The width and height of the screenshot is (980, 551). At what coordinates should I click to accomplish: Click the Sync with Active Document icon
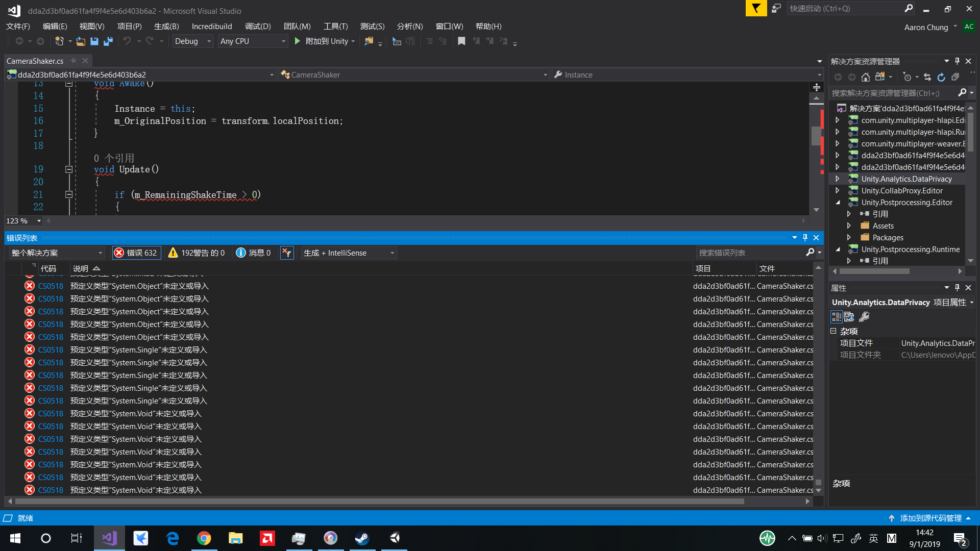point(927,77)
